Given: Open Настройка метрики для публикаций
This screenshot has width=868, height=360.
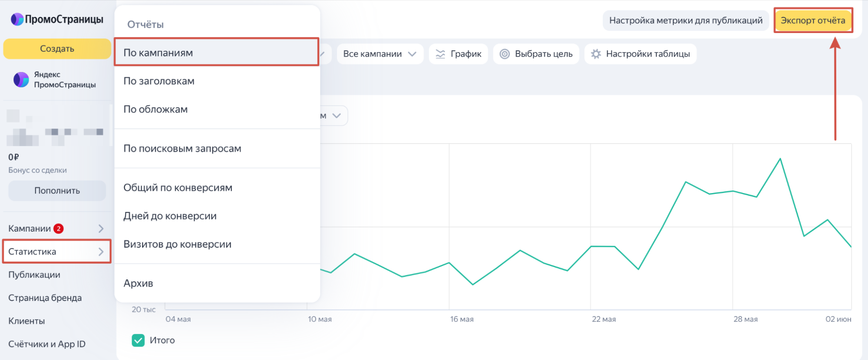Looking at the screenshot, I should tap(686, 20).
